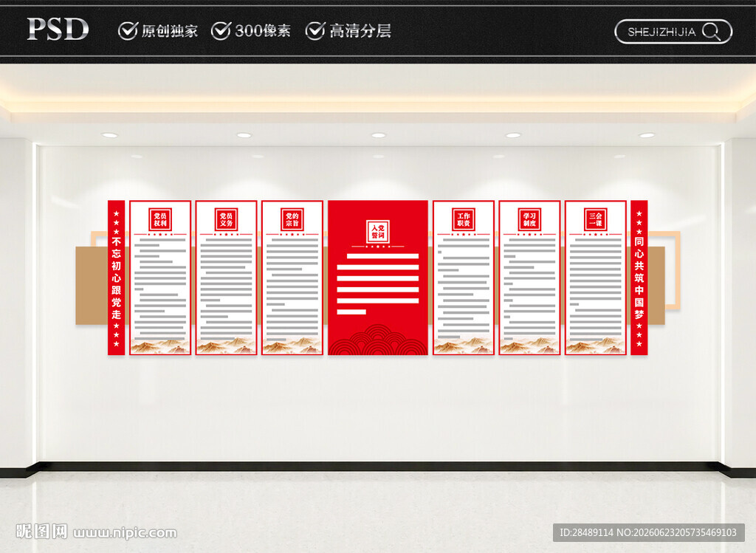The image size is (756, 553).
Task: Click the 党的宗旨 title badge
Action: (292, 219)
